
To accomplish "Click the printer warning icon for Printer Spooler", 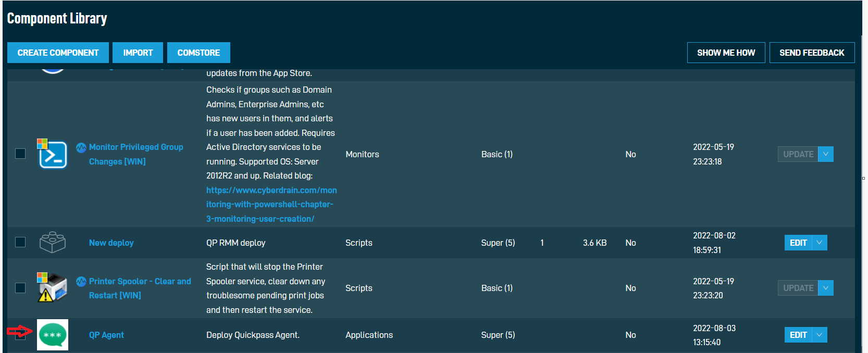I will 53,287.
